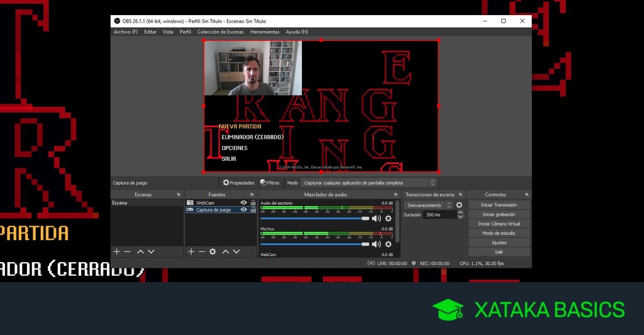
Task: Open the Modo capture dropdown
Action: 368,183
